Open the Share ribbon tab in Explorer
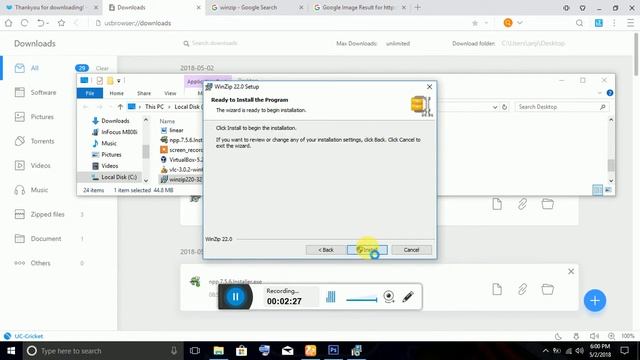The height and width of the screenshot is (360, 640). [x=144, y=93]
